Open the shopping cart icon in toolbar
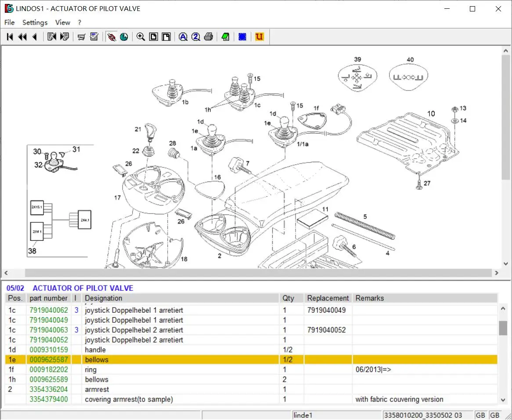Screen dimensions: 512x420 point(81,37)
